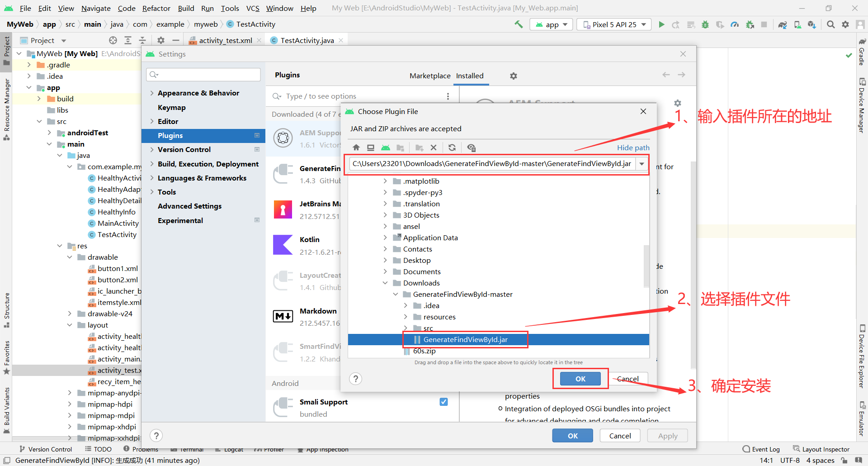Select GenerateFindViewById.jar in file tree
Screen dimensions: 868x466
point(465,340)
